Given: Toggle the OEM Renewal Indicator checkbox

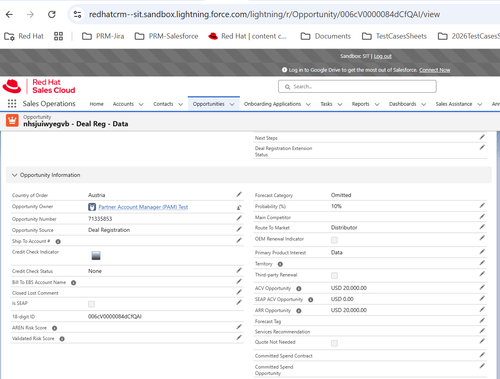Looking at the screenshot, I should pyautogui.click(x=334, y=240).
